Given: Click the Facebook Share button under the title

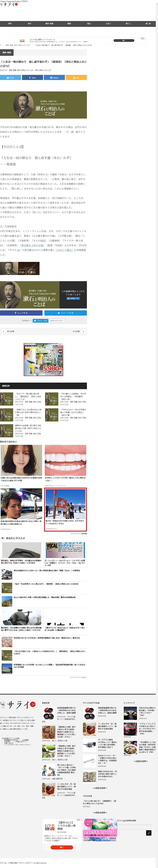Looking at the screenshot, I should click(x=32, y=77).
